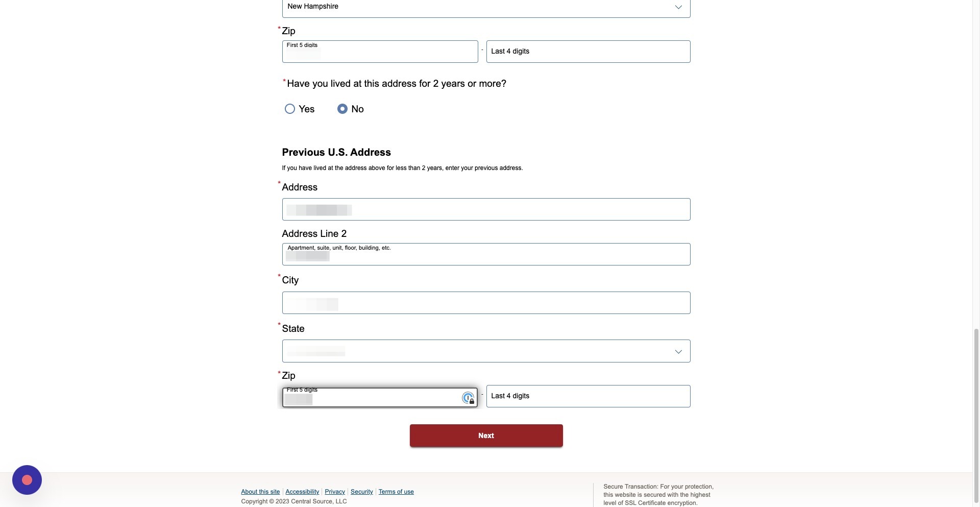Click current address Zip last 4 digits

pyautogui.click(x=588, y=52)
